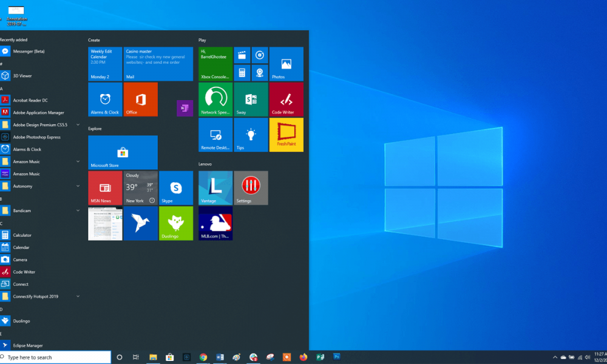Open the Xbox Console tile
This screenshot has height=364, width=607.
point(215,64)
